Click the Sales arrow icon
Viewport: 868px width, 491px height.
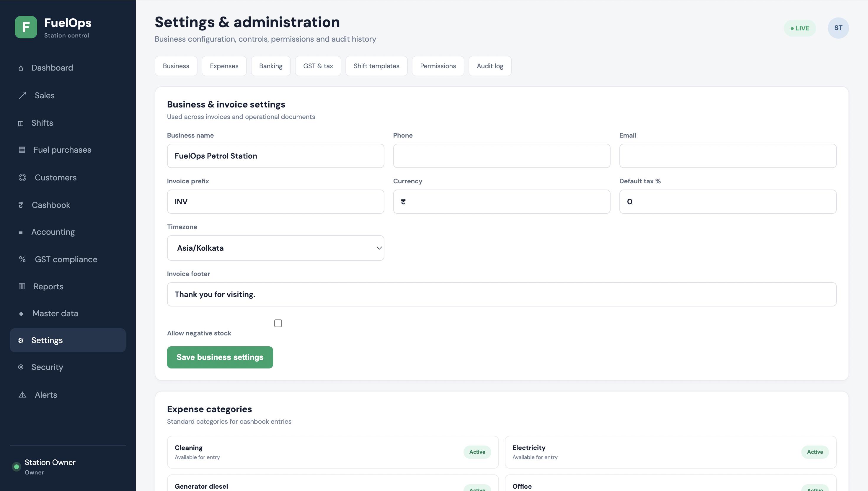[x=22, y=96]
